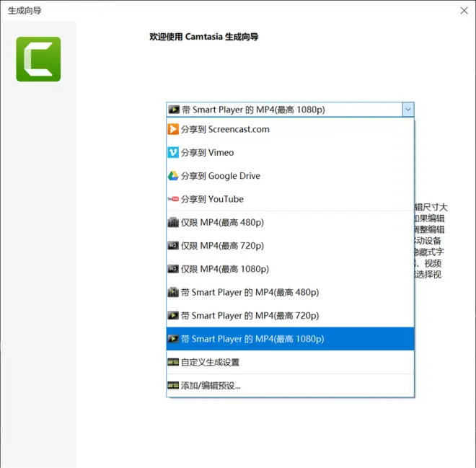Select 分享到 Screencast.com
The width and height of the screenshot is (476, 468).
click(x=290, y=129)
